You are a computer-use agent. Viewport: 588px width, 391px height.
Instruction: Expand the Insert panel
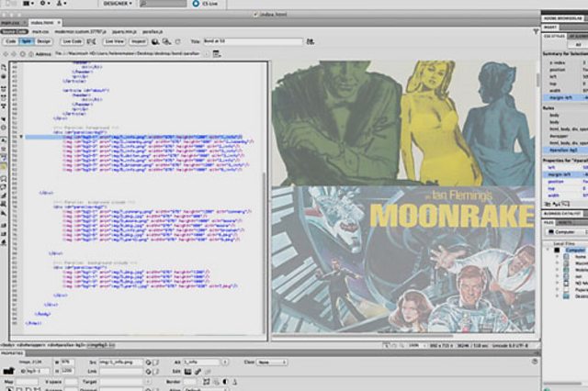pos(550,28)
